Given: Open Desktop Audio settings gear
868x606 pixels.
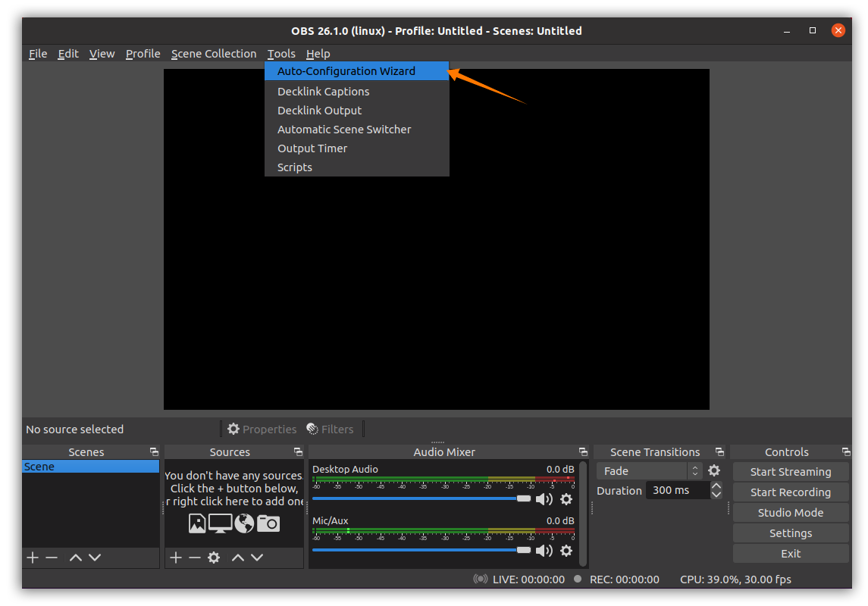Looking at the screenshot, I should click(x=566, y=499).
